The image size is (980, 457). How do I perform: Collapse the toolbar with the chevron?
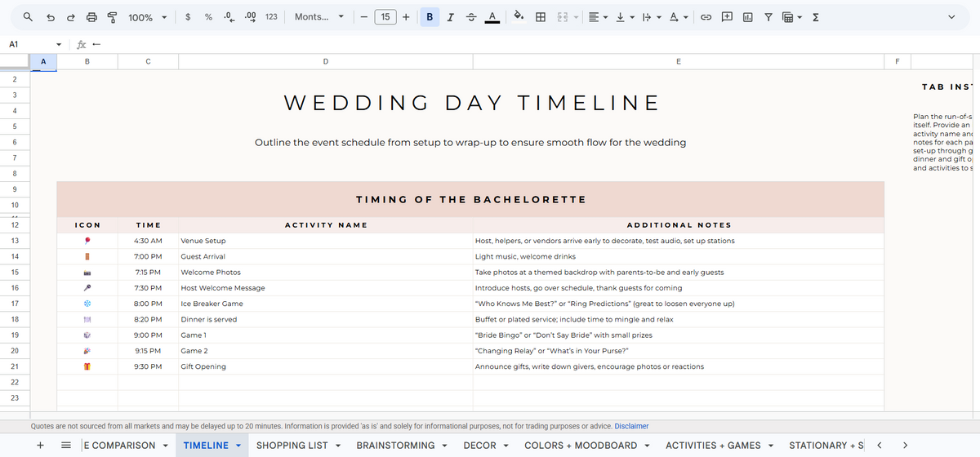(x=951, y=16)
